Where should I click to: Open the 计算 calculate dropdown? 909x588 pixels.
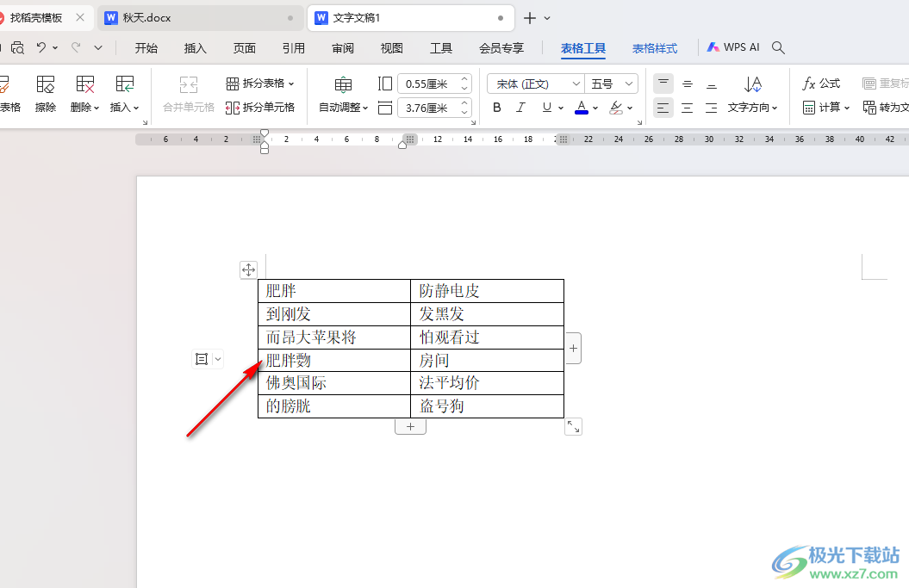click(826, 107)
